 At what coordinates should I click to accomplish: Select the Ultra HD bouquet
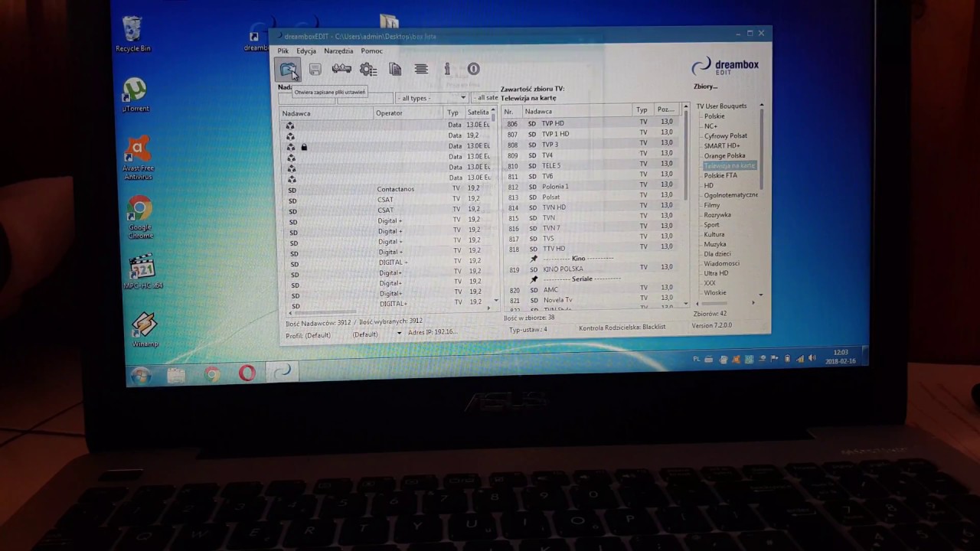(717, 273)
